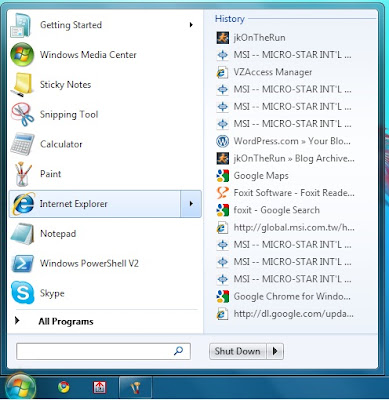The image size is (389, 400).
Task: Expand the Getting Started submenu arrow
Action: click(x=191, y=25)
